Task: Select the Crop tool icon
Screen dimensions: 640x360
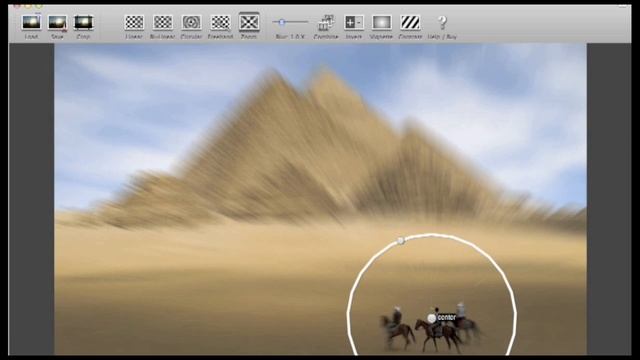Action: 83,22
